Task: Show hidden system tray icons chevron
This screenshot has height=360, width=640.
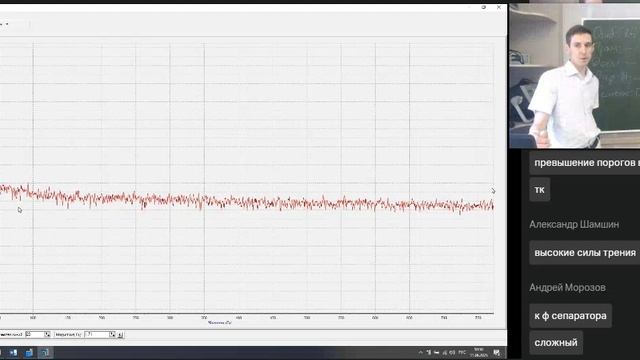Action: click(x=421, y=352)
